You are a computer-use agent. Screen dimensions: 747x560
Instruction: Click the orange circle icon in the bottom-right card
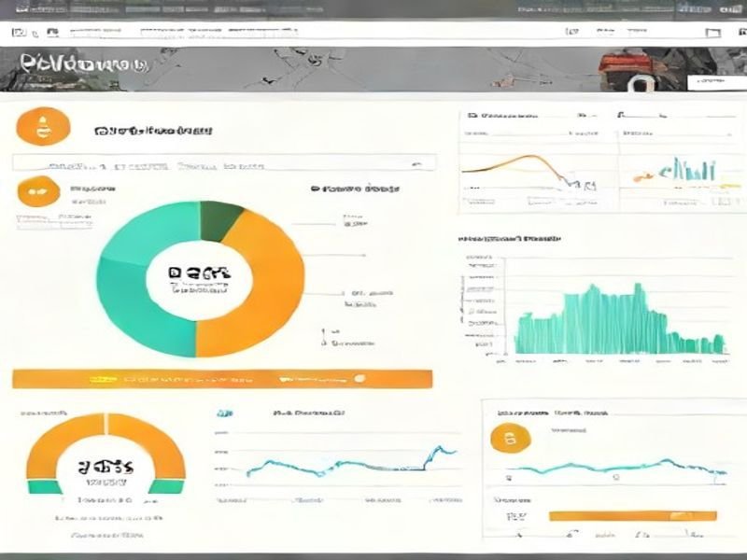[510, 437]
